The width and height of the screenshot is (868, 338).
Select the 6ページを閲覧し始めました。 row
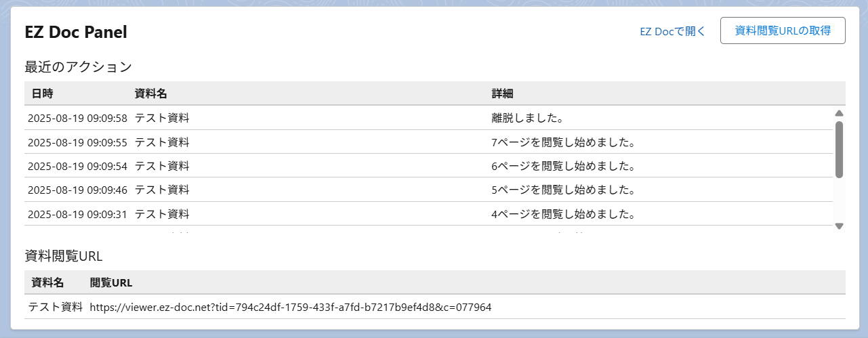(x=562, y=166)
